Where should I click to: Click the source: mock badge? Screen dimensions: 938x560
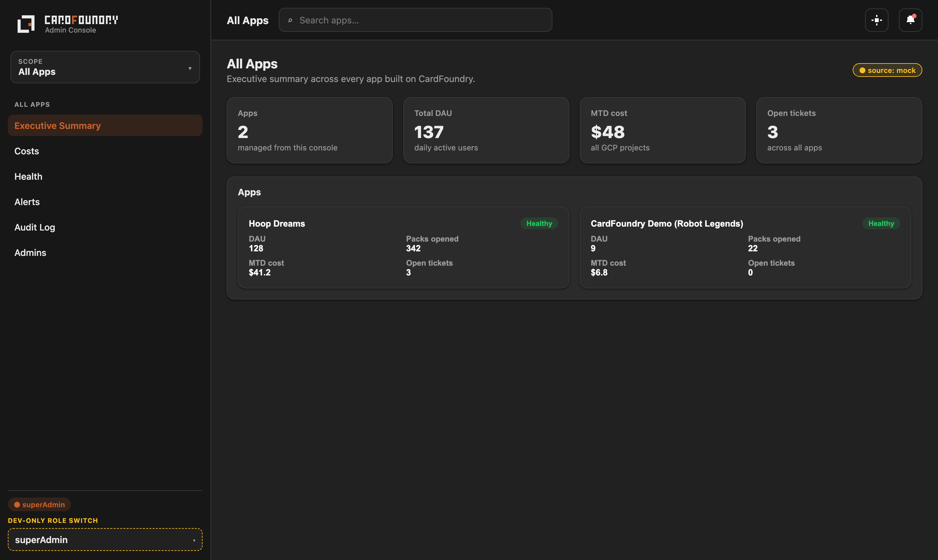point(887,70)
